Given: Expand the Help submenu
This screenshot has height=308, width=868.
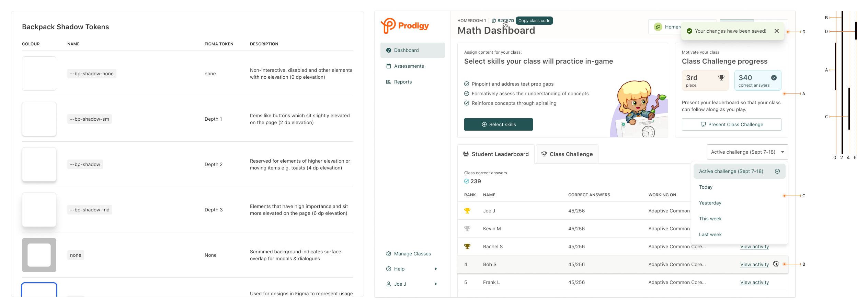Looking at the screenshot, I should (x=436, y=269).
